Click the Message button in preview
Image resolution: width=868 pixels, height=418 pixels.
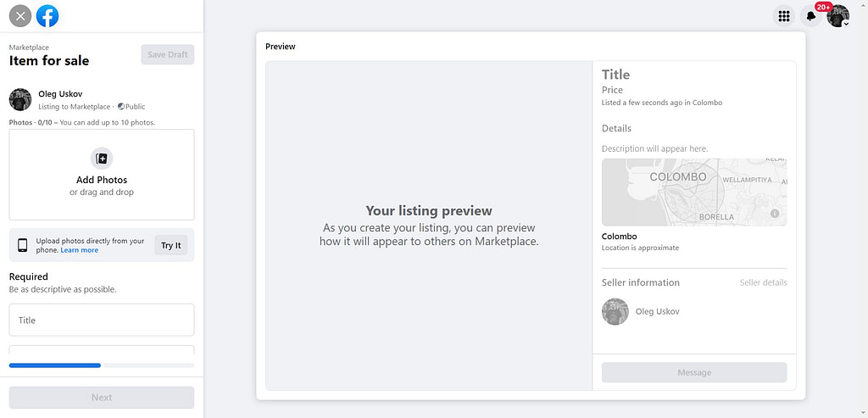click(694, 372)
